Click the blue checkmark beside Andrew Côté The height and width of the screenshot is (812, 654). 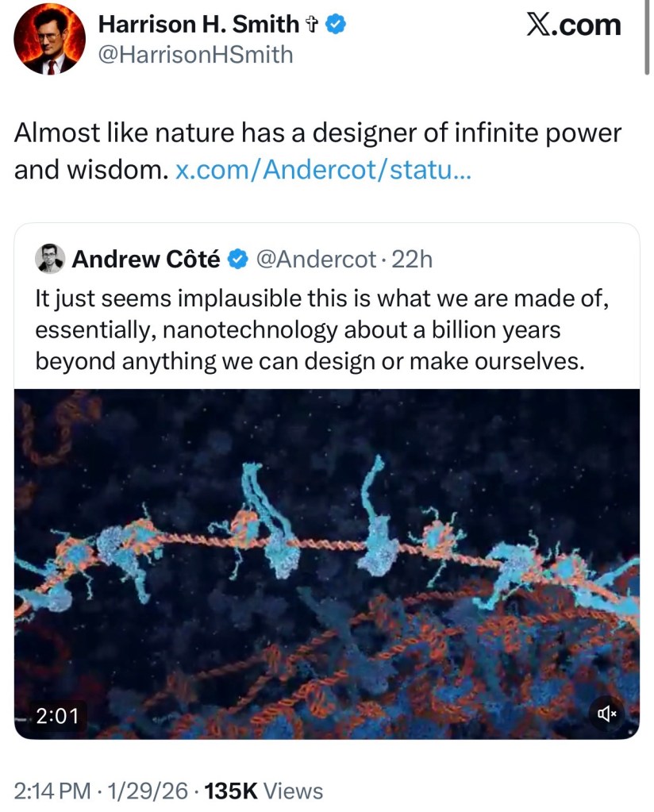coord(236,256)
